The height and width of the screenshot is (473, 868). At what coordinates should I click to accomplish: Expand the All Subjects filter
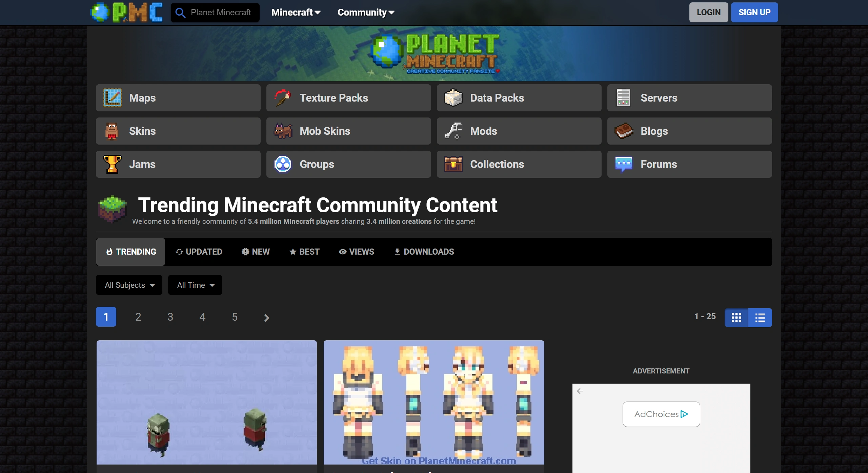(129, 285)
